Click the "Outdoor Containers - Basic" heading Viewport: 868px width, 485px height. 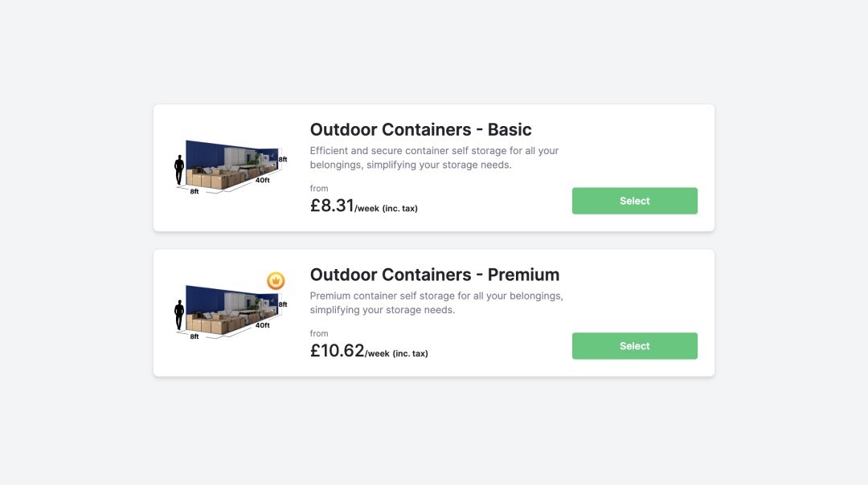pos(420,130)
